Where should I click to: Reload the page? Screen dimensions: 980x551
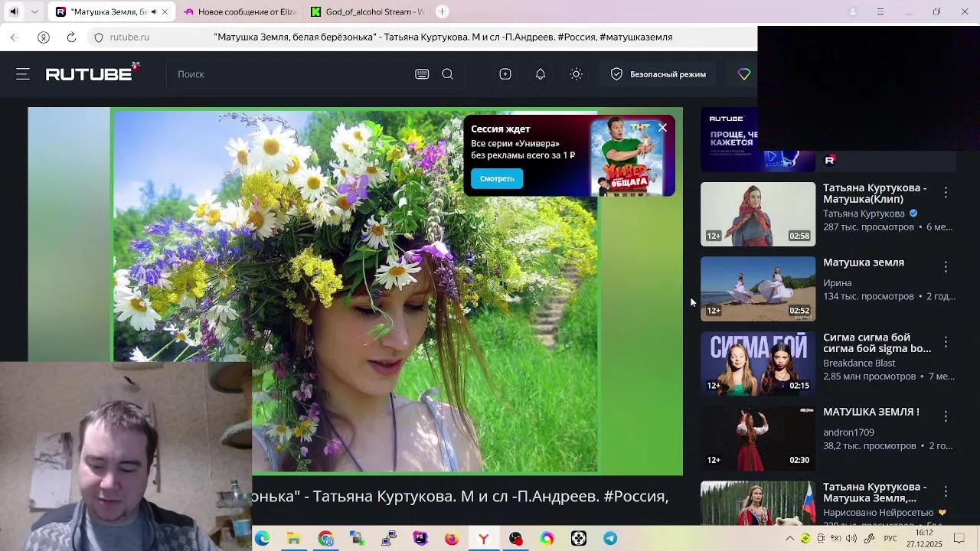point(71,37)
